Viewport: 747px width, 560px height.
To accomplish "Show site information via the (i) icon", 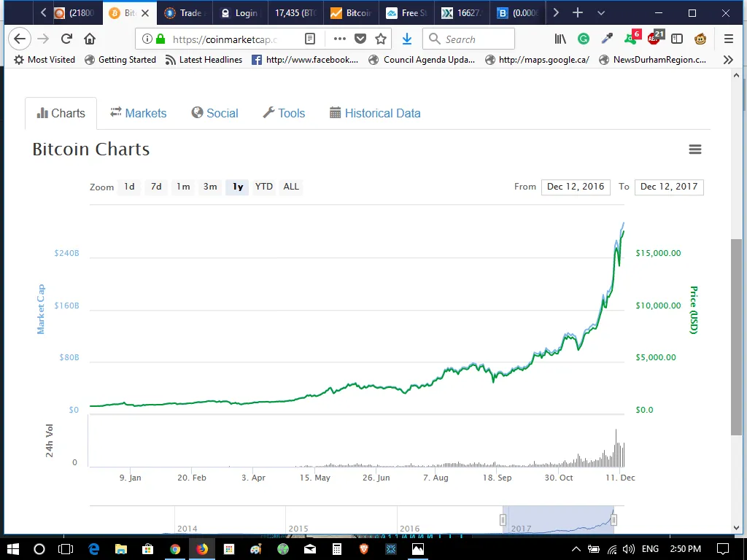I will pyautogui.click(x=147, y=39).
